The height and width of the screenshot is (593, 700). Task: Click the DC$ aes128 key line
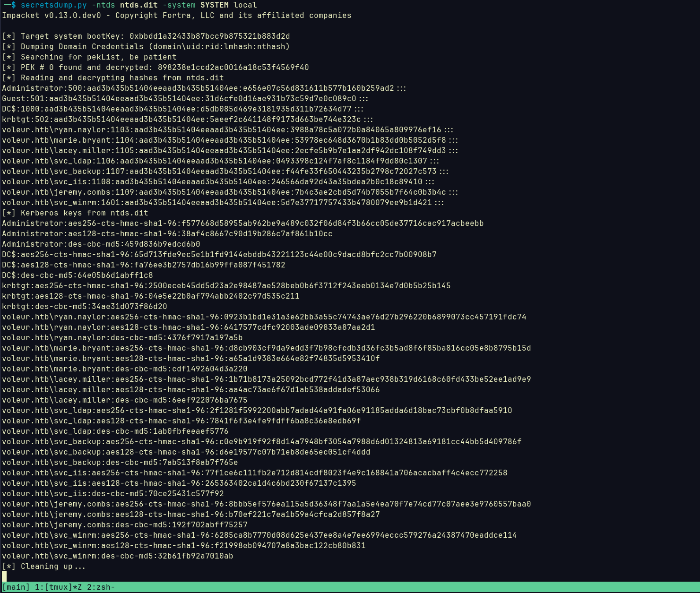(x=144, y=265)
